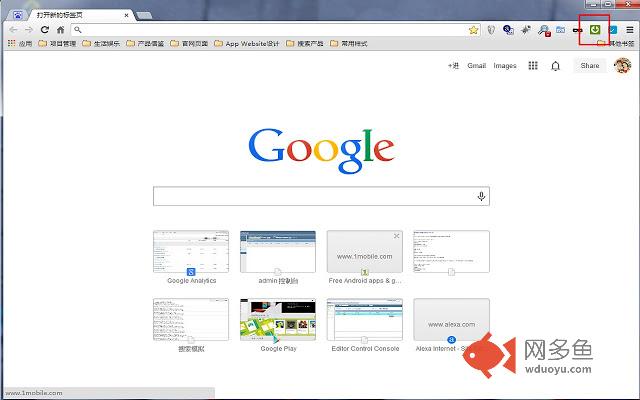Screen dimensions: 640x400
Task: Open the 生活娱乐 bookmark folder
Action: point(101,43)
